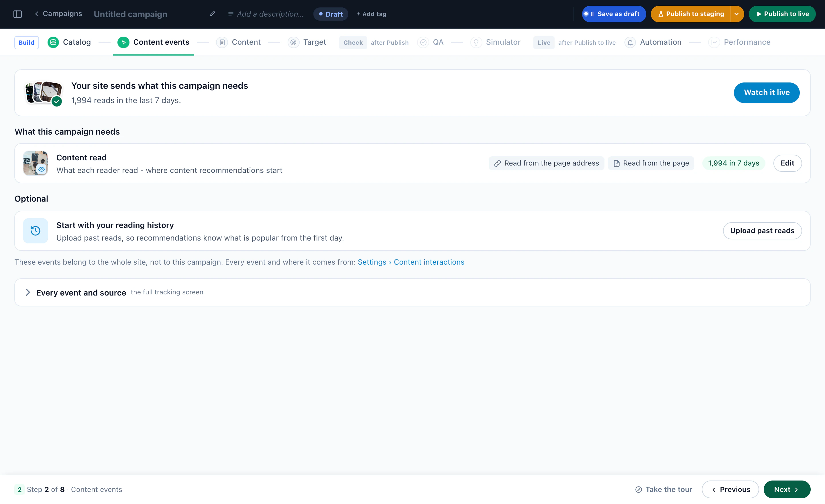Open the Target step
825x504 pixels.
(307, 42)
